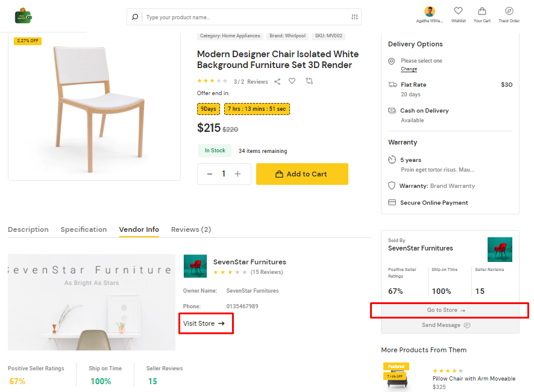This screenshot has width=534, height=392.
Task: Click the Add to Cart button
Action: 302,174
